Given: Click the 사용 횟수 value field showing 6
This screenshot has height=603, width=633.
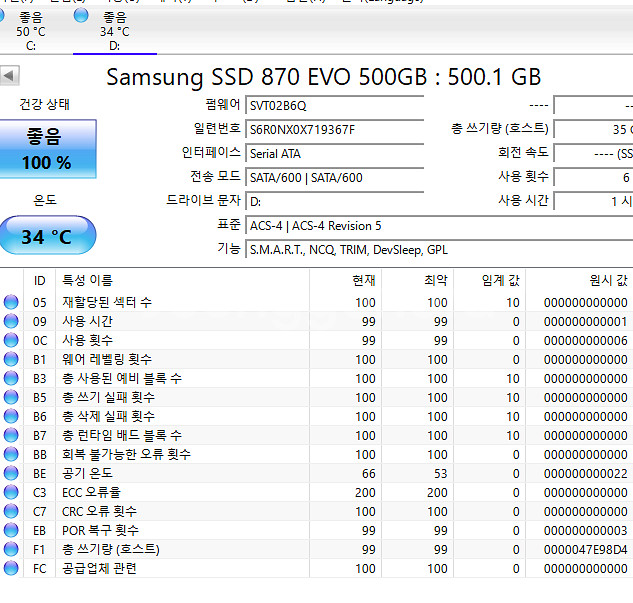Looking at the screenshot, I should [593, 178].
